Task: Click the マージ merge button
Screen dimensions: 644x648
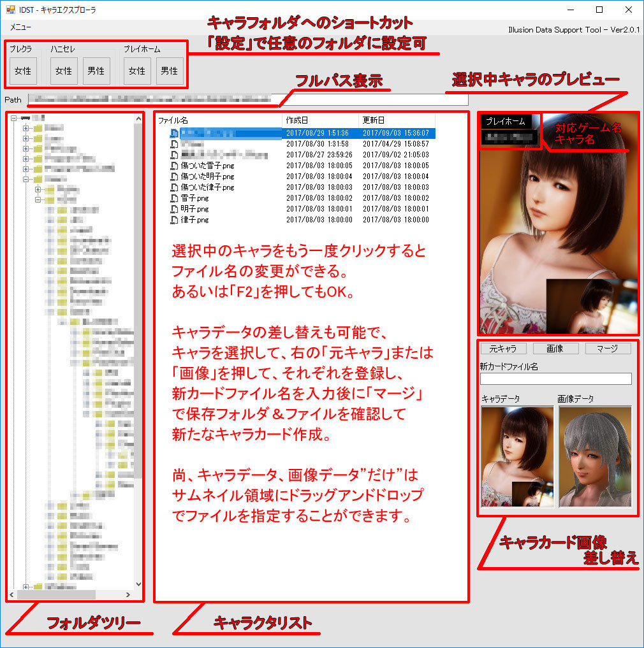Action: point(608,349)
